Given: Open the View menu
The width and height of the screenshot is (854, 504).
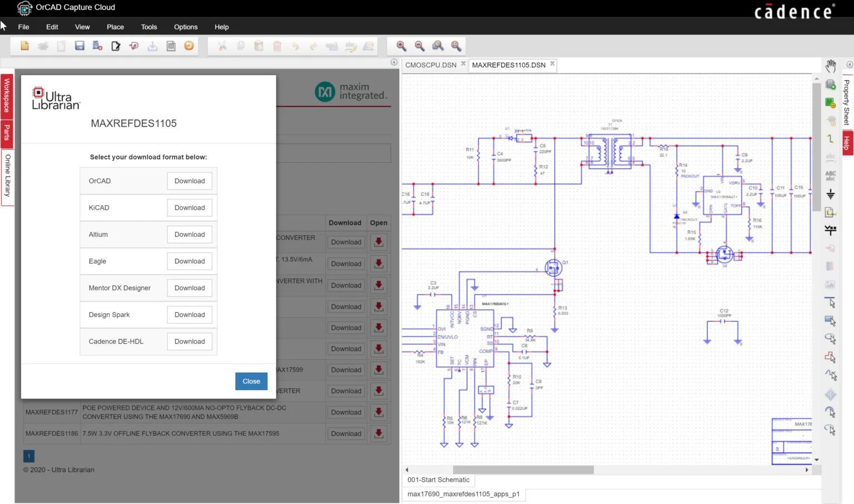Looking at the screenshot, I should (x=82, y=27).
